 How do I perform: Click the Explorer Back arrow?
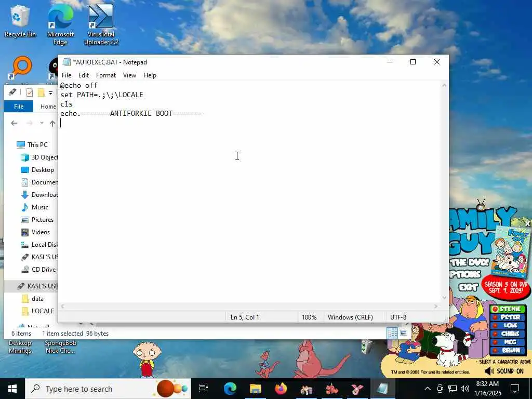14,123
